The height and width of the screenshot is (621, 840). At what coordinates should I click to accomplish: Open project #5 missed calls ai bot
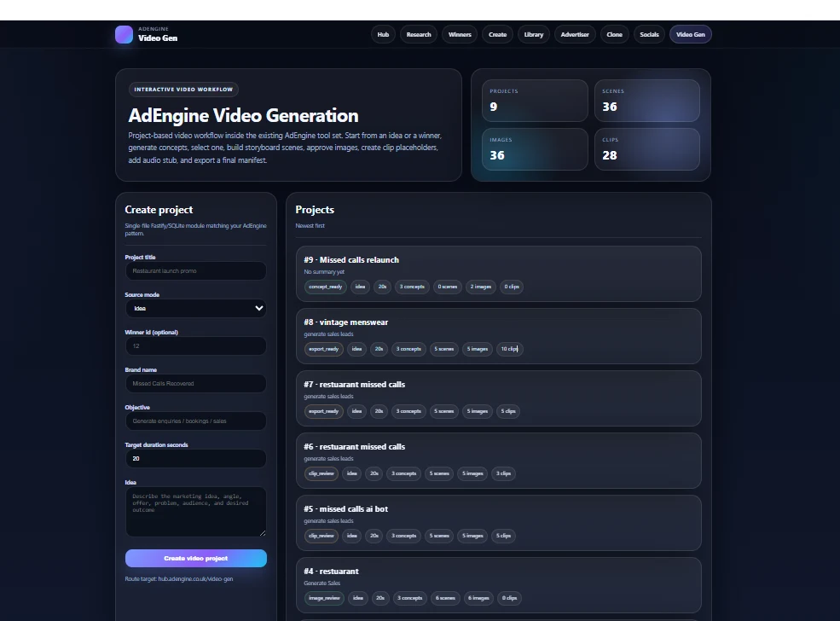498,522
